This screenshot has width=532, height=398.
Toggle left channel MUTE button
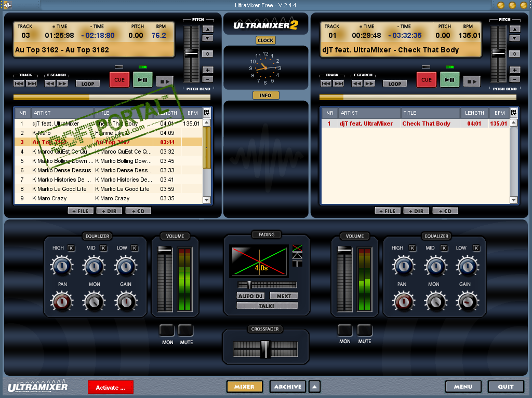click(186, 330)
